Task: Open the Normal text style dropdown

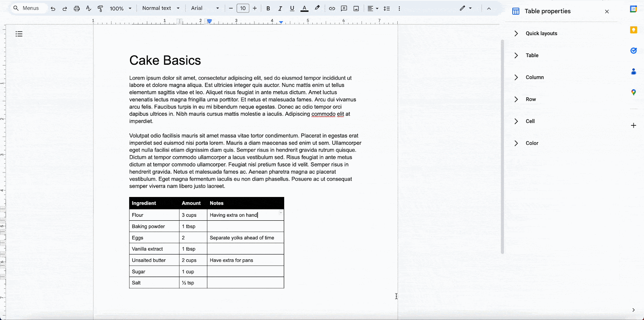Action: [x=161, y=8]
